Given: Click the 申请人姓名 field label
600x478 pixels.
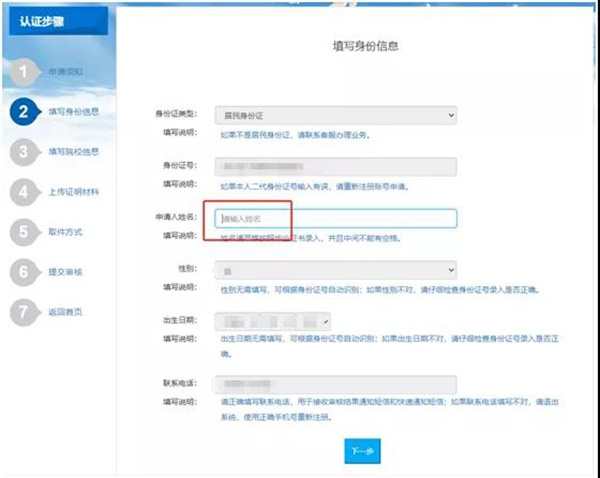Looking at the screenshot, I should [176, 217].
